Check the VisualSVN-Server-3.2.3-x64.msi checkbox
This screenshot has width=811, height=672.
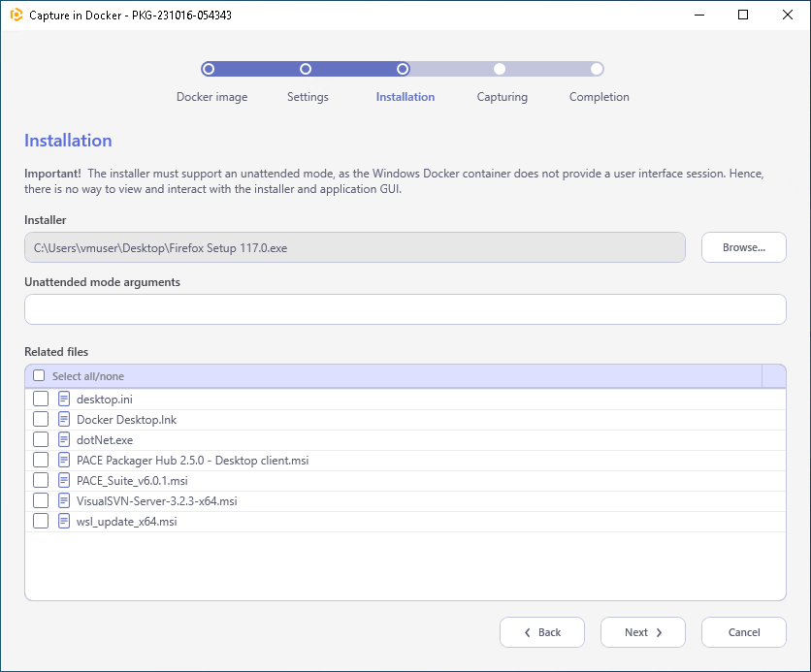pyautogui.click(x=41, y=500)
